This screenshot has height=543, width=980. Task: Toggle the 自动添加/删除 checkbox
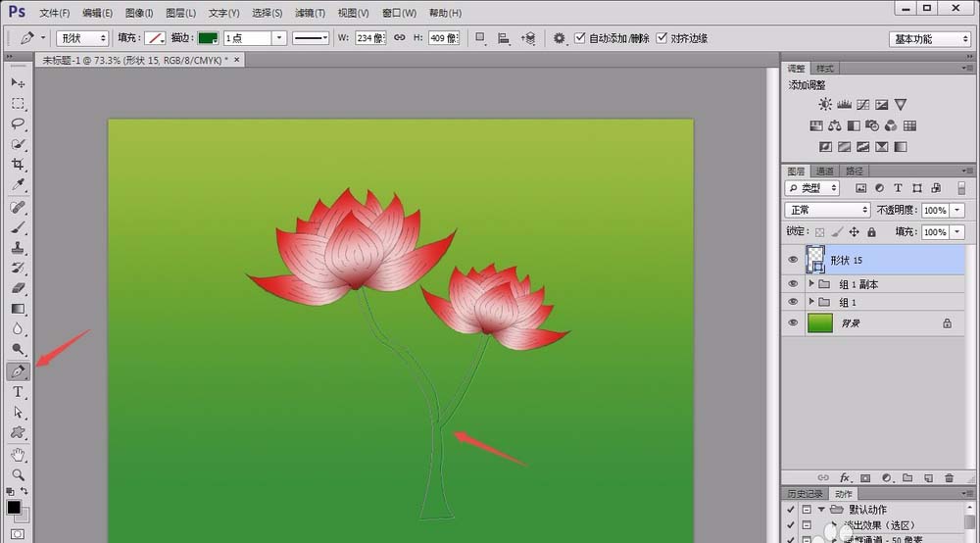click(580, 38)
